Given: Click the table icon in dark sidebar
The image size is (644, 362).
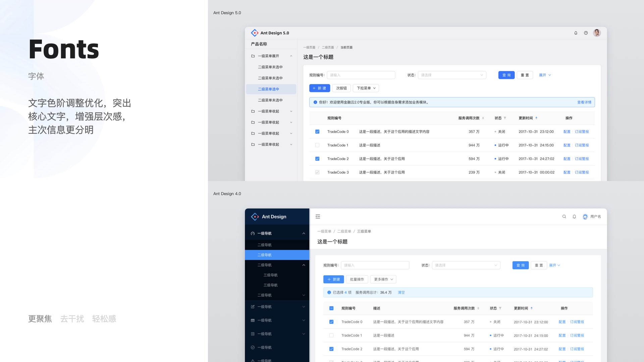Looking at the screenshot, I should (253, 320).
